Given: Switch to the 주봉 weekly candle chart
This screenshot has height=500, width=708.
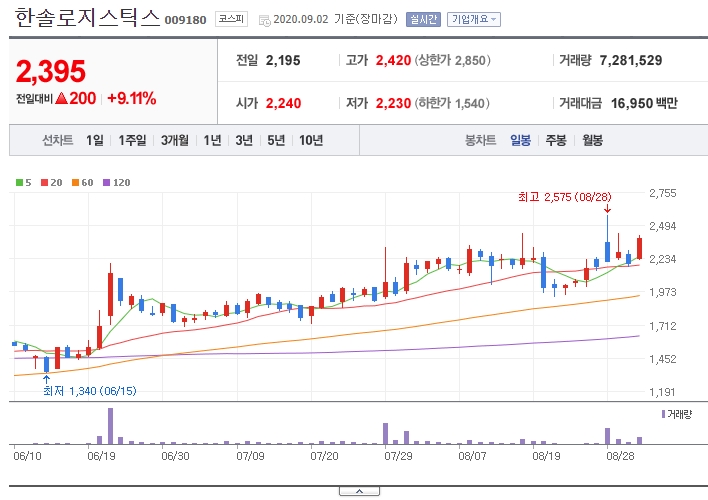Looking at the screenshot, I should pos(556,140).
